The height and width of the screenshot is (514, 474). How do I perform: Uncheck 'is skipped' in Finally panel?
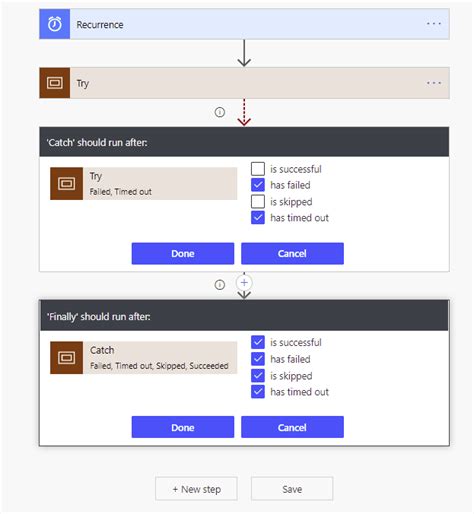(x=258, y=375)
